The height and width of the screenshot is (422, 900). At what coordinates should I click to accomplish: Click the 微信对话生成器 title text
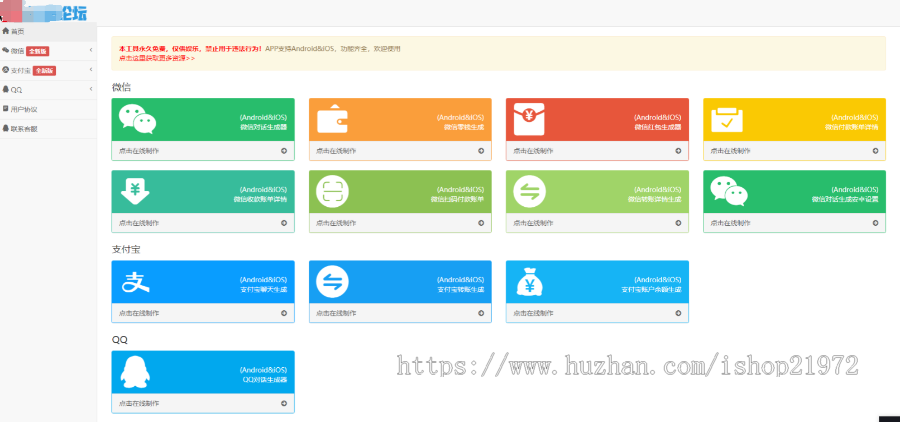coord(263,127)
